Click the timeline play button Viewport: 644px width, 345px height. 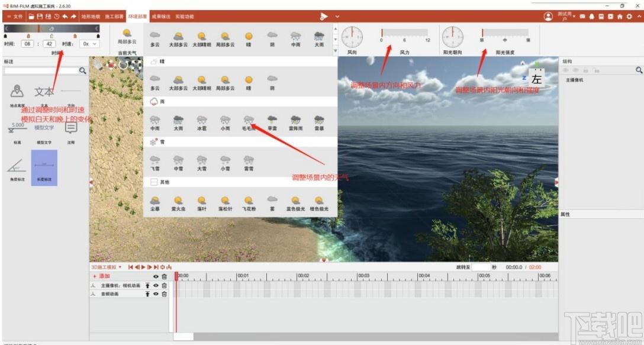coord(143,267)
